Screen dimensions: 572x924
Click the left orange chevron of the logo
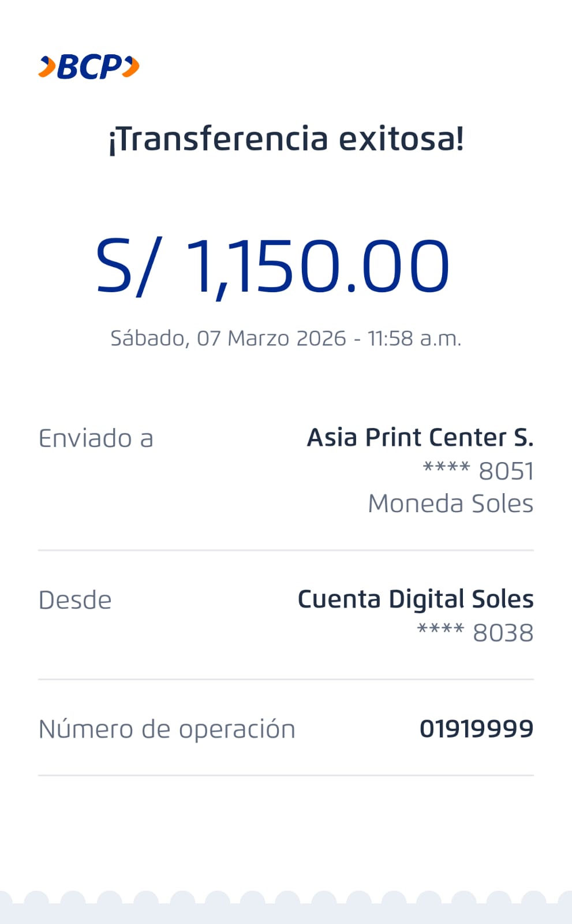[x=47, y=67]
